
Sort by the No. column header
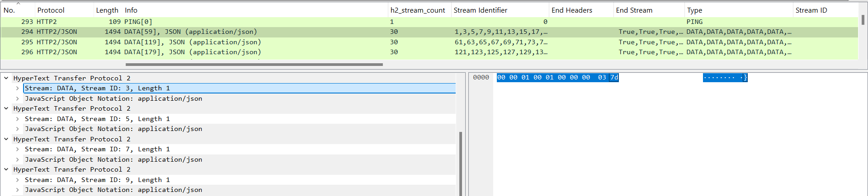9,10
